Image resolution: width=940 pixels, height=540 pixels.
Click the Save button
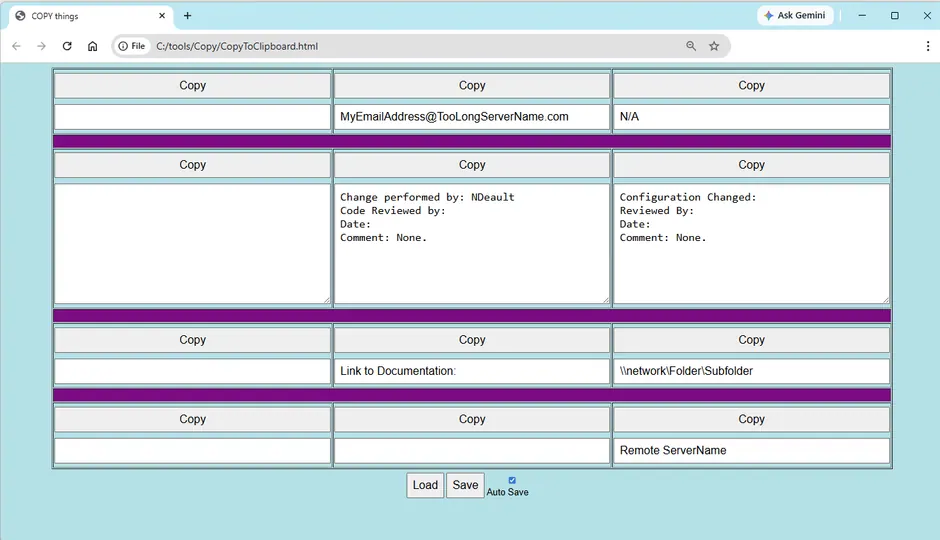click(x=465, y=485)
